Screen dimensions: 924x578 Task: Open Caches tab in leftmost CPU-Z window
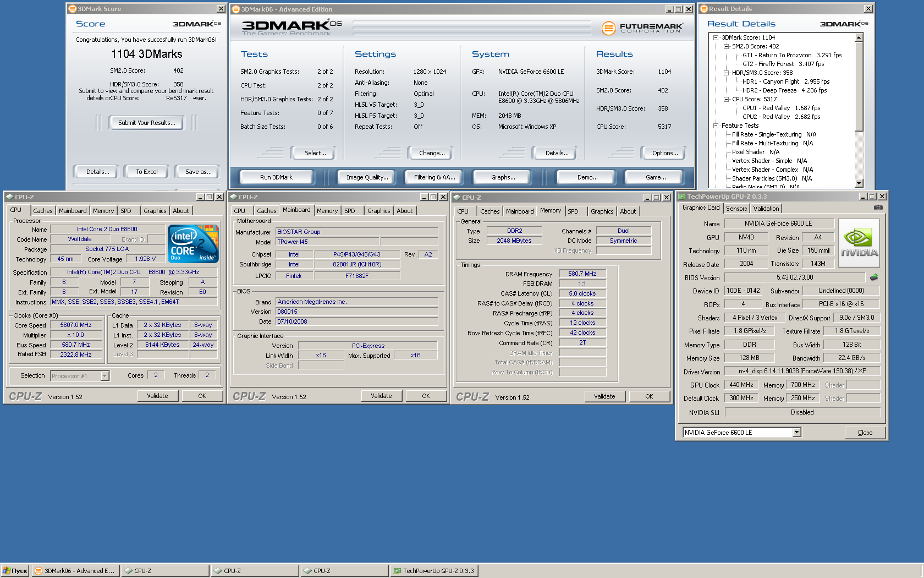pos(43,211)
